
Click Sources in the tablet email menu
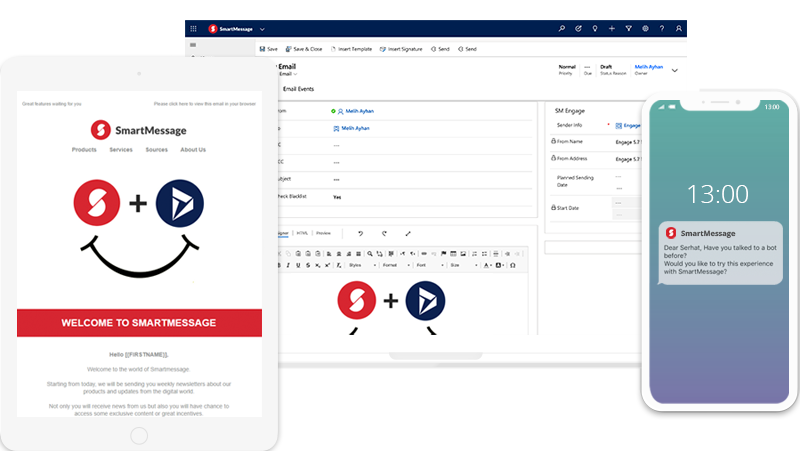[157, 149]
